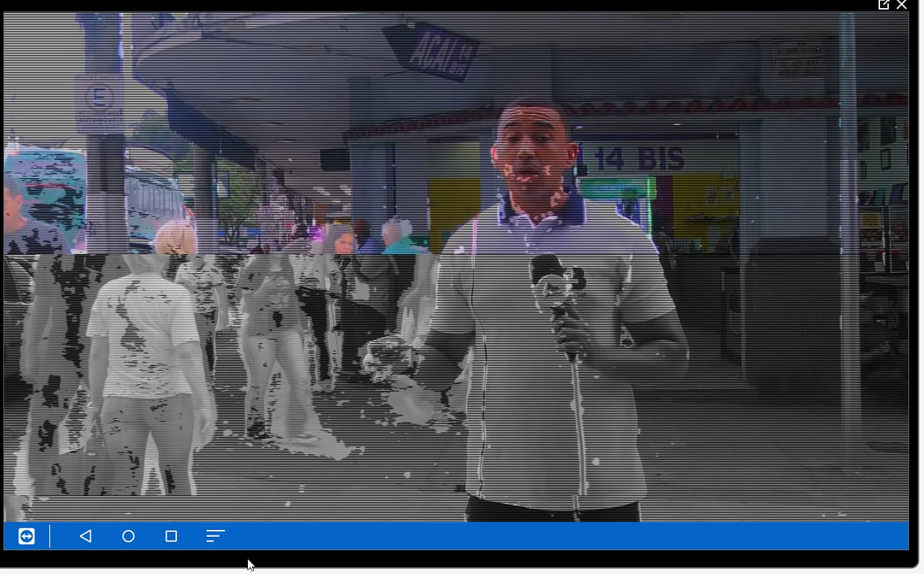Screen dimensions: 924x574
Task: Click the empty blue toolbar area
Action: (542, 536)
